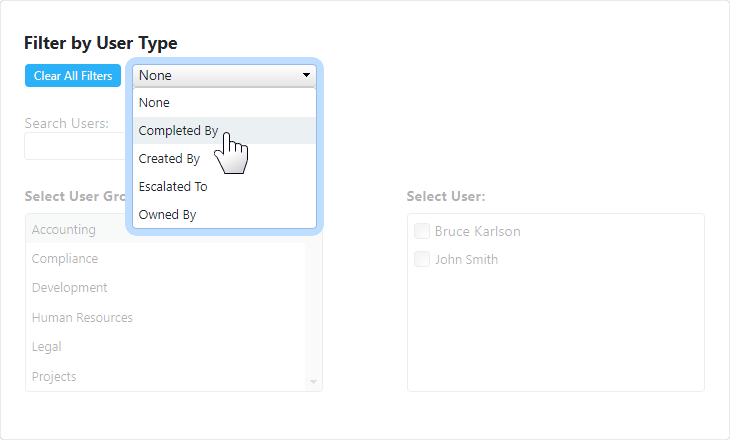Check the John Smith checkbox
730x440 pixels.
click(x=422, y=259)
